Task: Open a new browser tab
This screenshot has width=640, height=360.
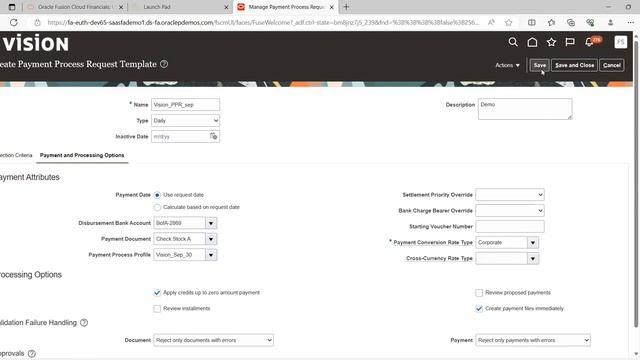Action: (x=346, y=7)
